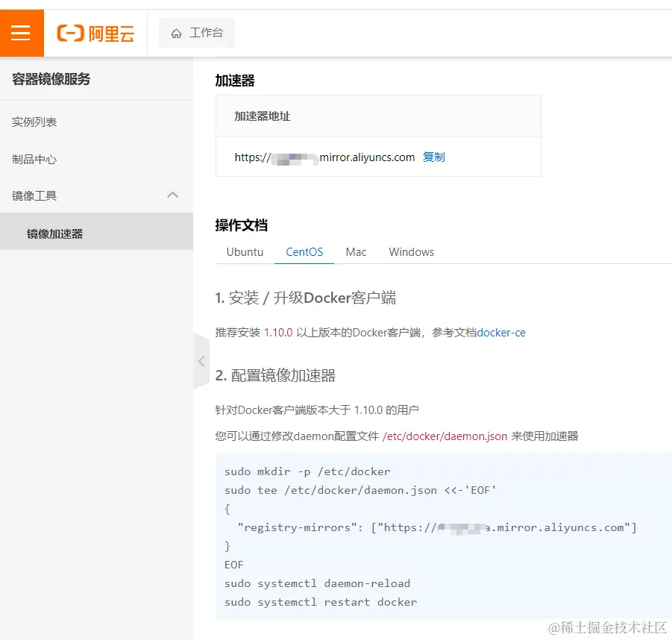Open the docker-ce documentation link
The image size is (672, 640).
(501, 333)
